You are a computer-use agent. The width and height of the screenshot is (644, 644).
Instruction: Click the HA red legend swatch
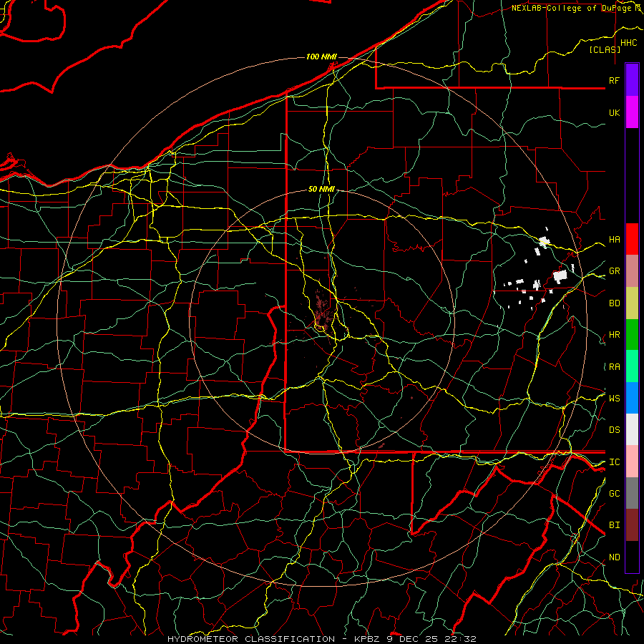tap(632, 239)
